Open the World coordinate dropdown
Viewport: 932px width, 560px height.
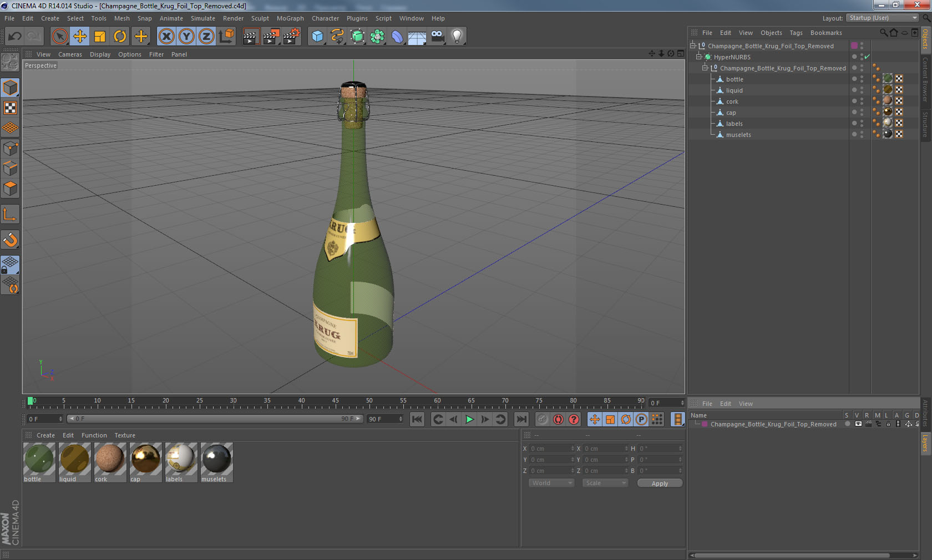point(551,483)
